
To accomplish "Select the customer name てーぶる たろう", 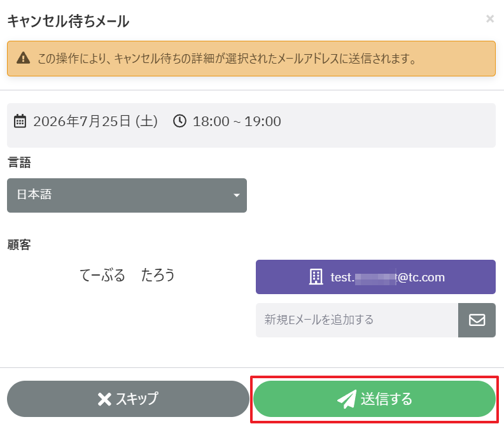I will click(127, 275).
